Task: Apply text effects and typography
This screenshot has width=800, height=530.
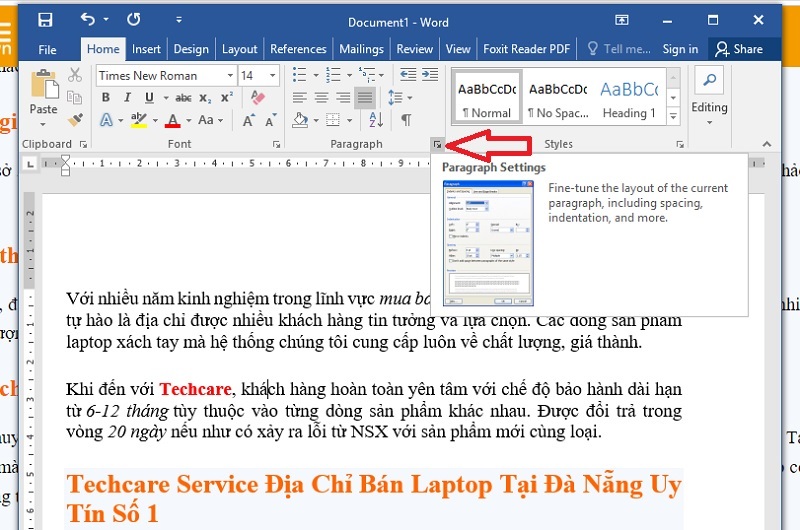Action: point(106,120)
